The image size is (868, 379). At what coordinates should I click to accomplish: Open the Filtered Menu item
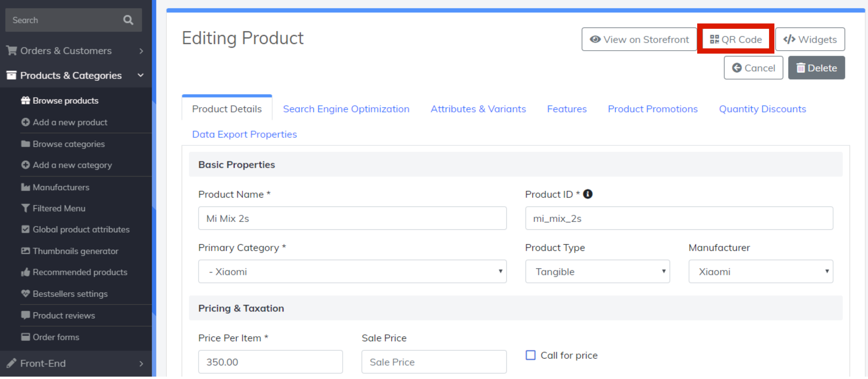(59, 208)
